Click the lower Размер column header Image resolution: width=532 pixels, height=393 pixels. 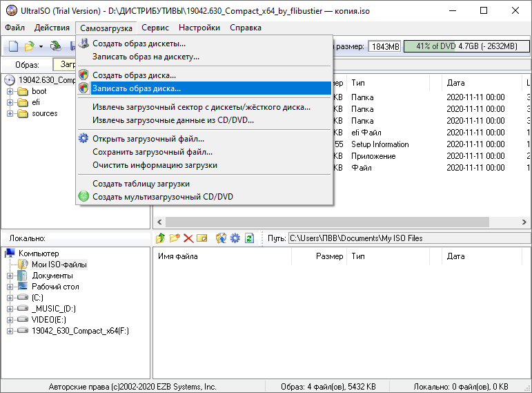(x=319, y=256)
